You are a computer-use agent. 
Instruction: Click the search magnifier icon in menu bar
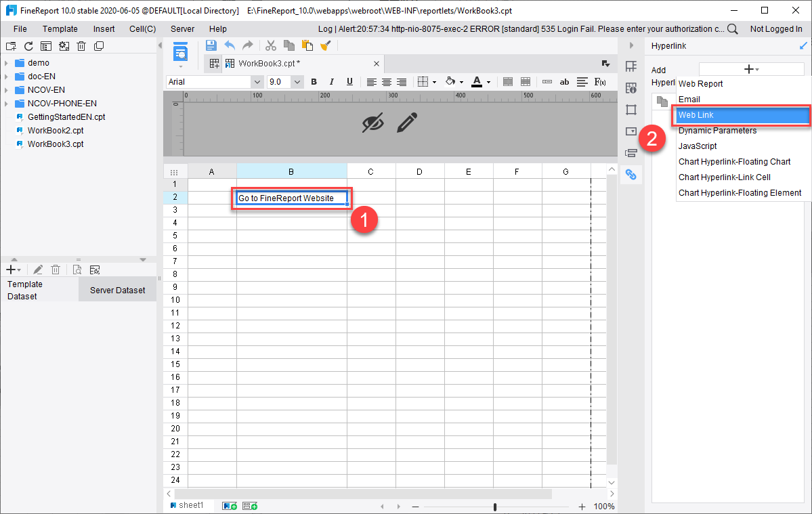(x=732, y=29)
